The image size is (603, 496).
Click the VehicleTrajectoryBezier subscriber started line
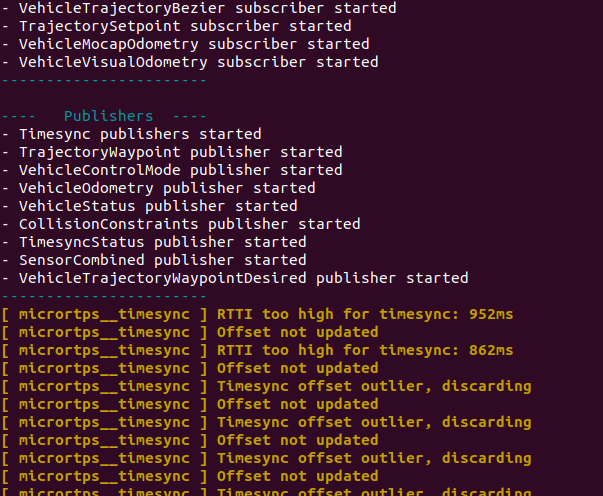point(198,8)
